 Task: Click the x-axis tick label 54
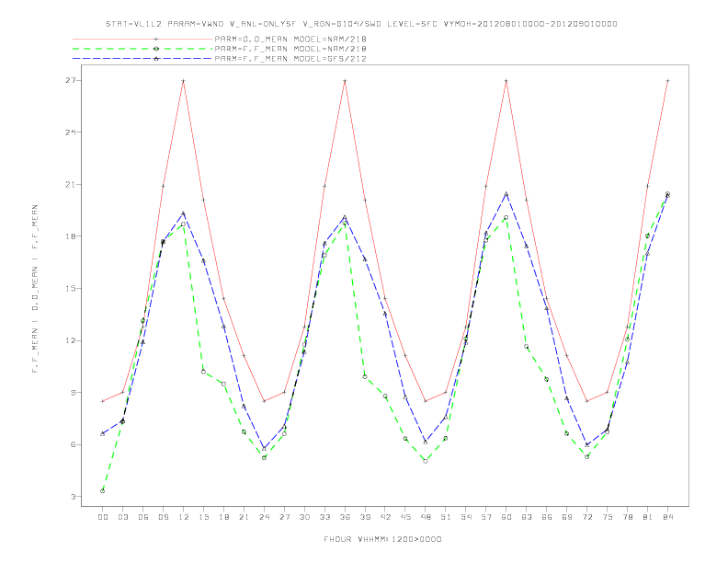coord(466,517)
